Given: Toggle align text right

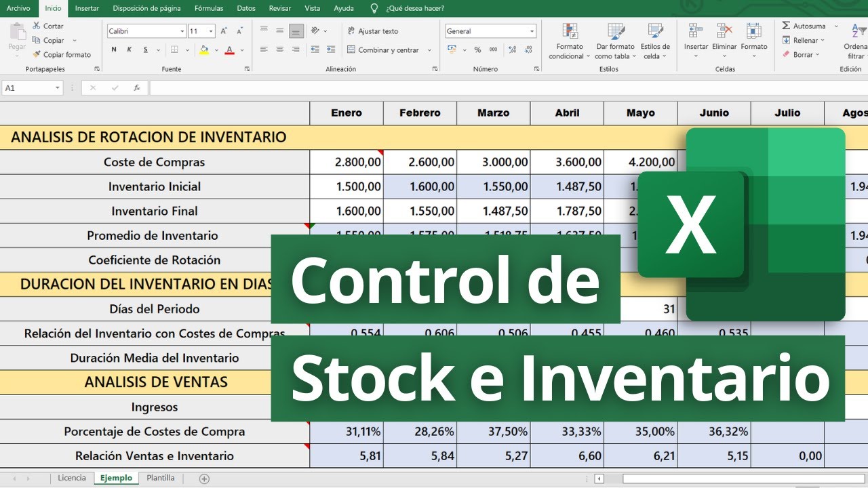Looking at the screenshot, I should (x=296, y=49).
